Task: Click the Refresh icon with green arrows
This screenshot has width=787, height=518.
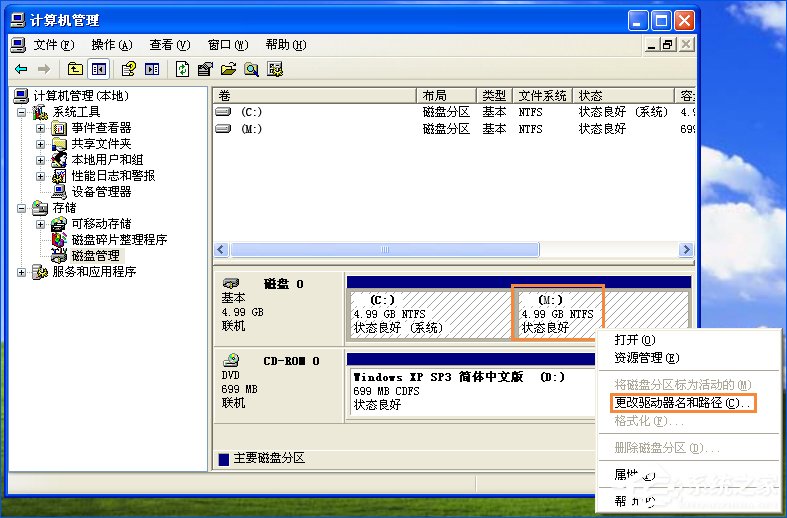Action: 182,69
